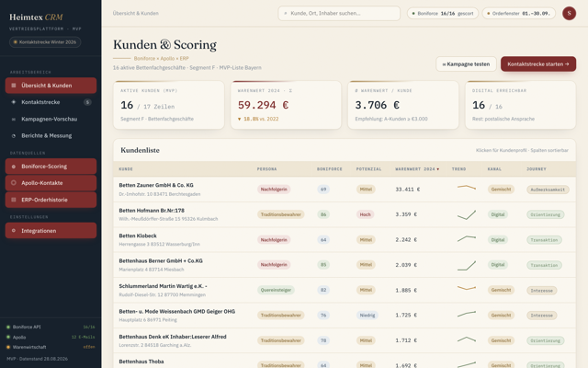Click trend sparkline for Weissenbach row
The image size is (588, 368).
pyautogui.click(x=467, y=314)
